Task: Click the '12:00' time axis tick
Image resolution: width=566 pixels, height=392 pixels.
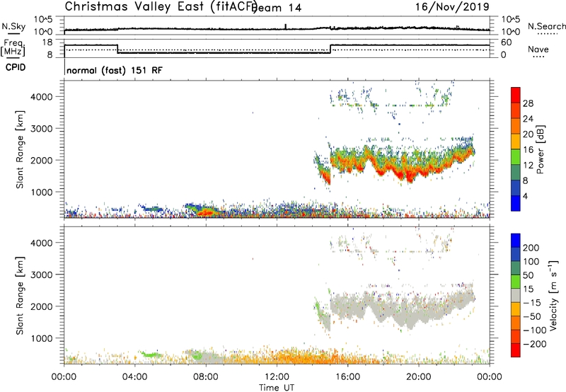Action: pos(277,377)
